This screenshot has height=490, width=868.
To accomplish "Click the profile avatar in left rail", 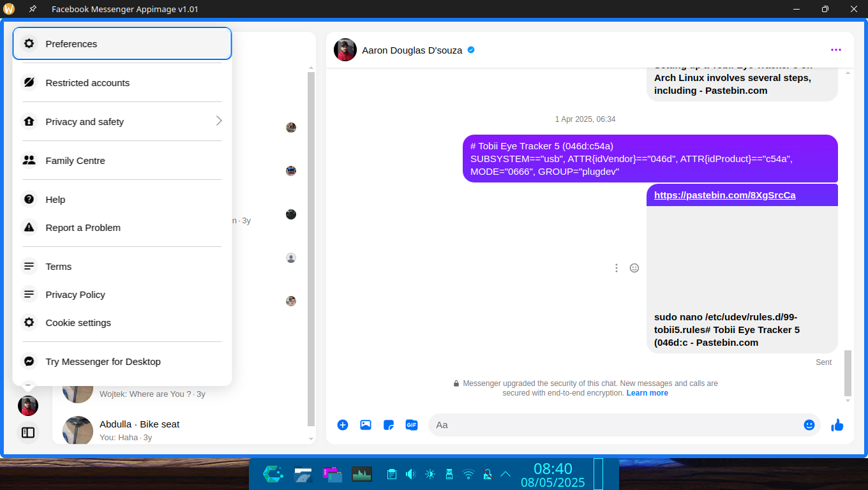I will click(x=28, y=406).
